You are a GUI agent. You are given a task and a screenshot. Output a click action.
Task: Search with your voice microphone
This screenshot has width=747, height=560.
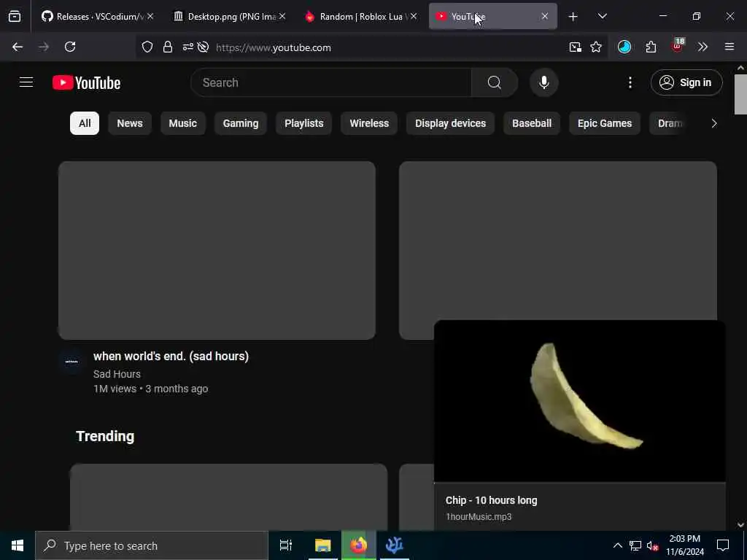point(543,82)
